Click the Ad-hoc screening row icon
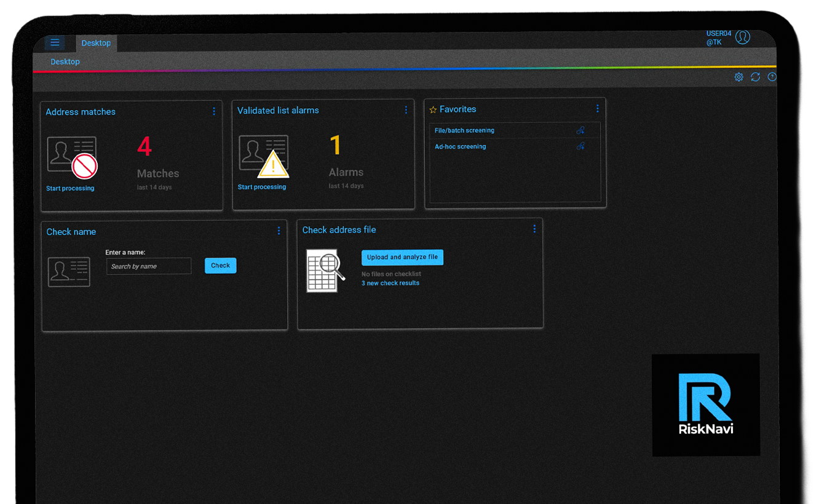This screenshot has height=504, width=819. 580,146
